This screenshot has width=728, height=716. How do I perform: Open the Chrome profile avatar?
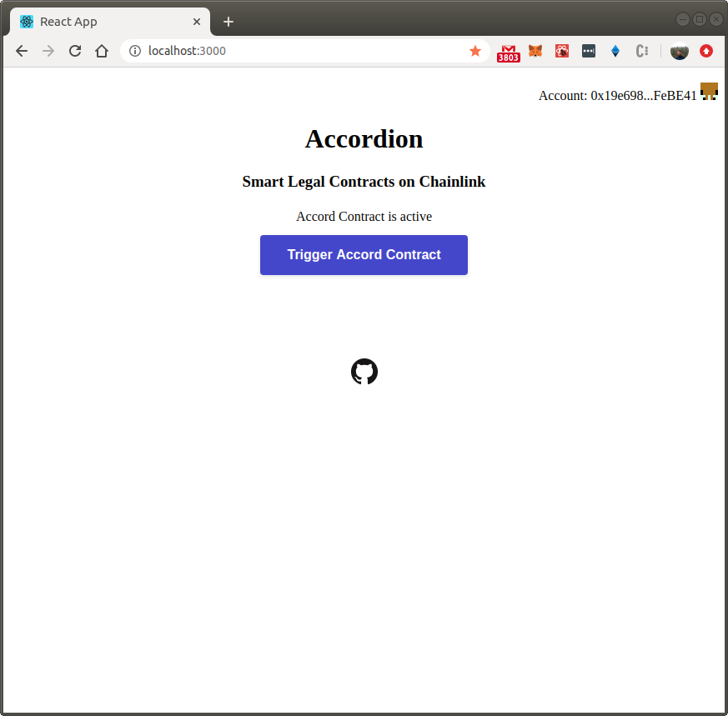pyautogui.click(x=679, y=51)
